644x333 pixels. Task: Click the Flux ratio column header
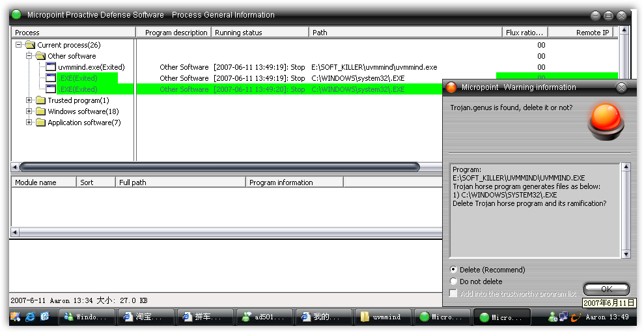[x=525, y=33]
